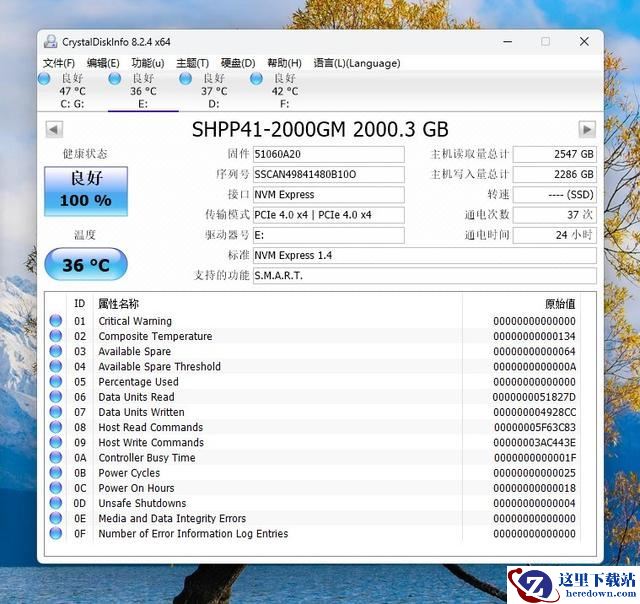The image size is (640, 604).
Task: Select the E: disk tab at 36 °C
Action: (143, 91)
